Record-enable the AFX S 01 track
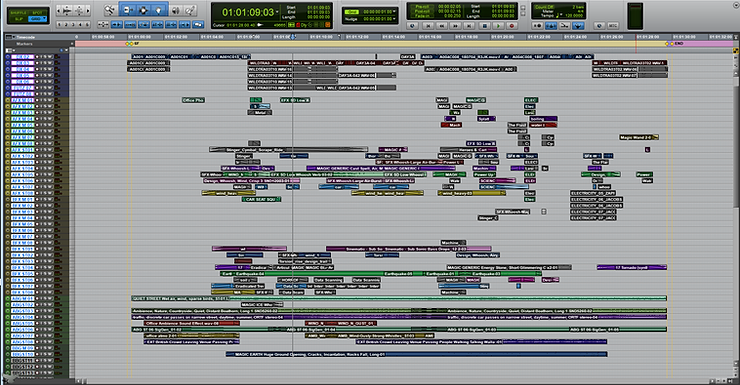 [x=37, y=150]
